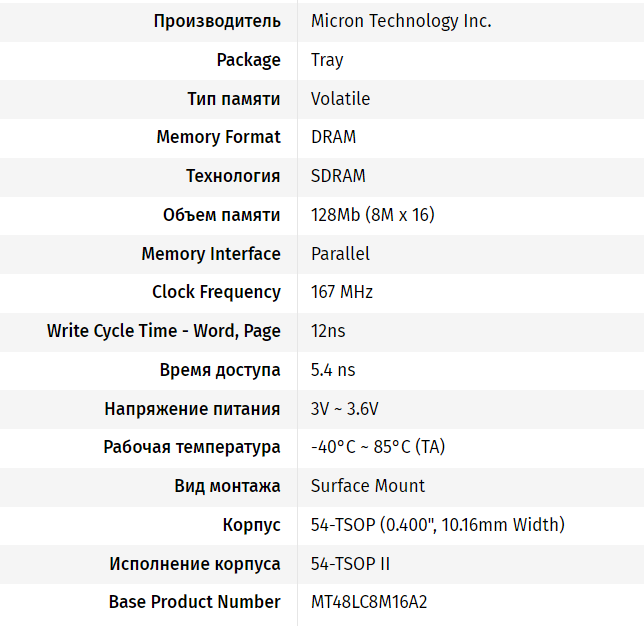The image size is (644, 626).
Task: Click the Memory Format label
Action: pyautogui.click(x=218, y=137)
